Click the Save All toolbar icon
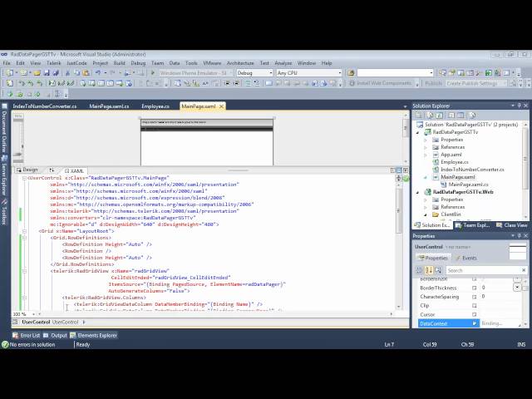 point(56,73)
